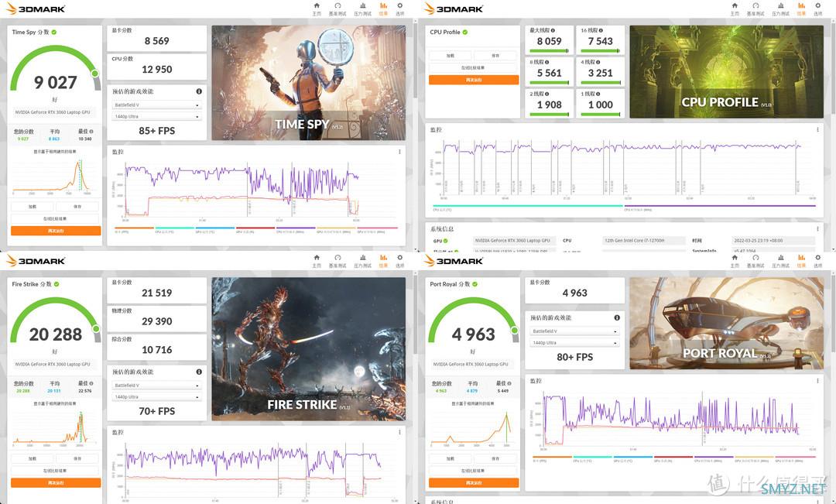Click the info icon beside Port Royal estimated game performance
Viewport: 836px width, 504px height.
point(617,317)
